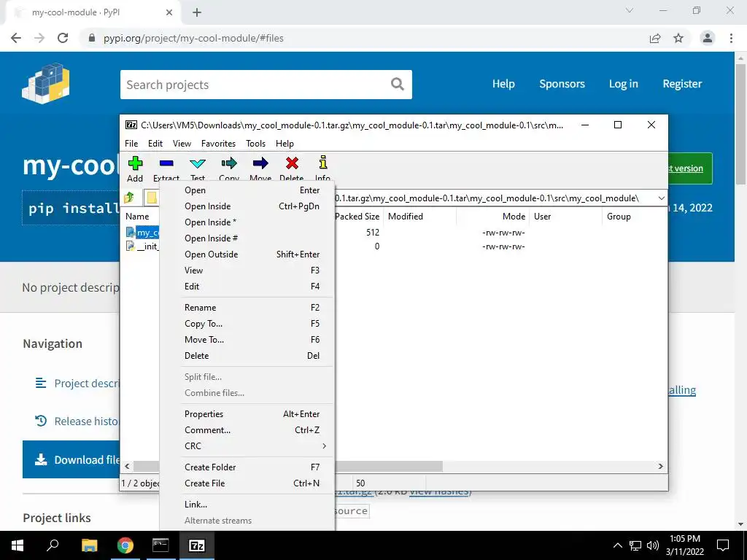Open the Tools menu in 7-Zip
Image resolution: width=747 pixels, height=560 pixels.
coord(256,144)
